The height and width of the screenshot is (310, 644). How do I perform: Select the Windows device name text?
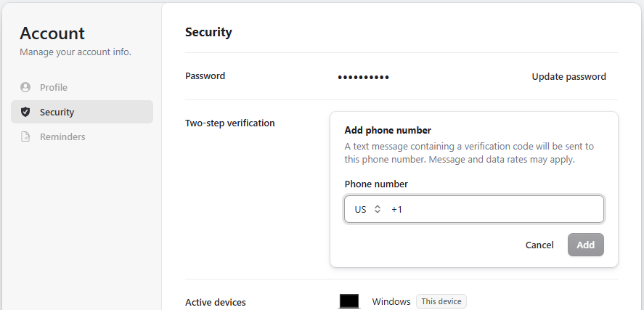(x=391, y=301)
